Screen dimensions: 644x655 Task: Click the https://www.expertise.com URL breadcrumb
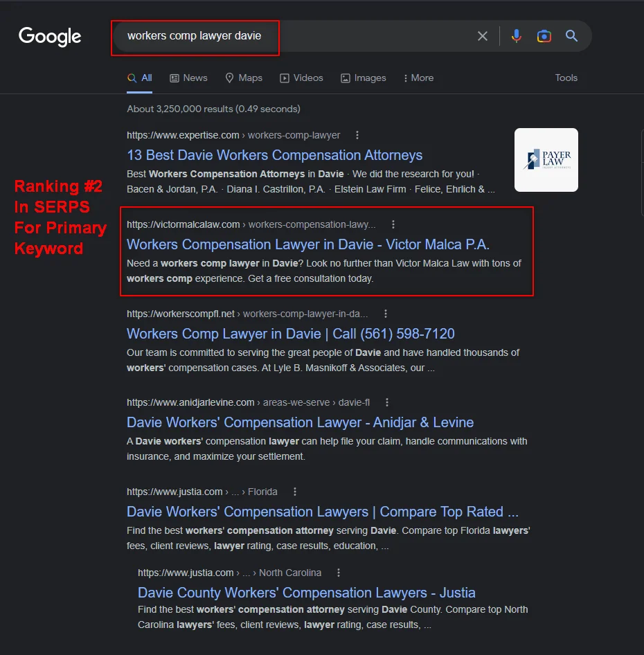(233, 135)
